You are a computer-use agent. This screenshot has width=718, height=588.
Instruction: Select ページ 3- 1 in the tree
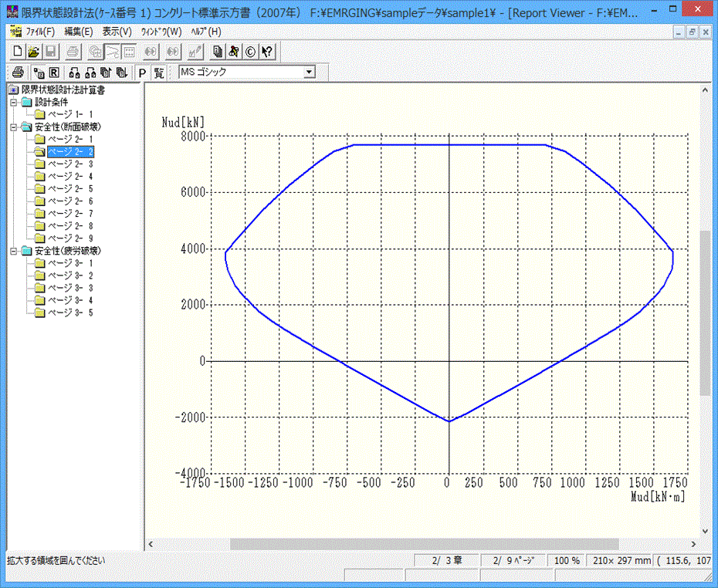click(x=70, y=264)
